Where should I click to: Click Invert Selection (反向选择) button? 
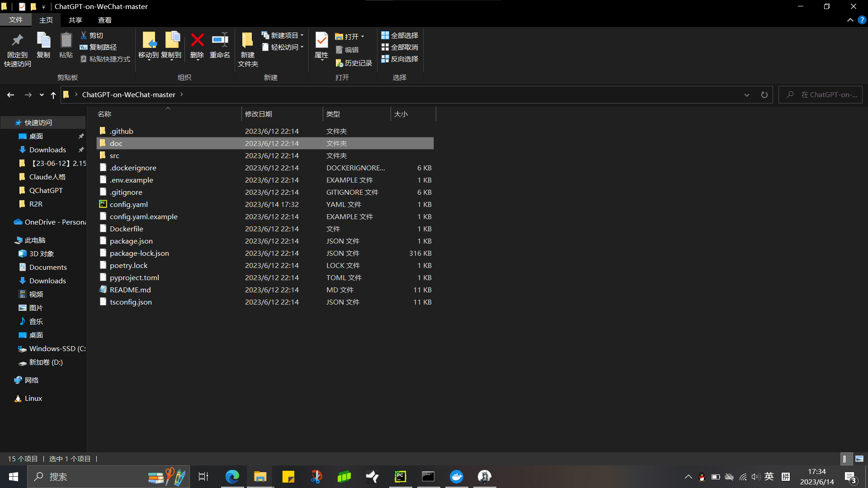tap(400, 59)
